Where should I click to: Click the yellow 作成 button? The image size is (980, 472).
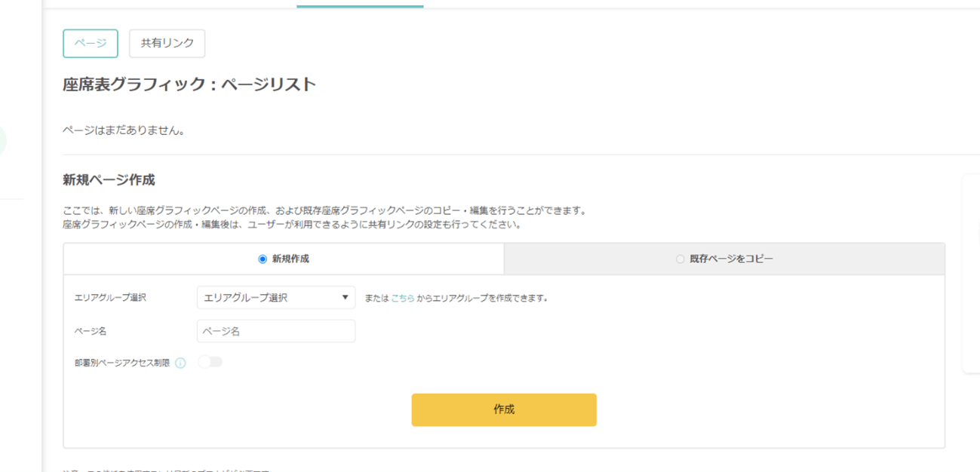tap(504, 409)
